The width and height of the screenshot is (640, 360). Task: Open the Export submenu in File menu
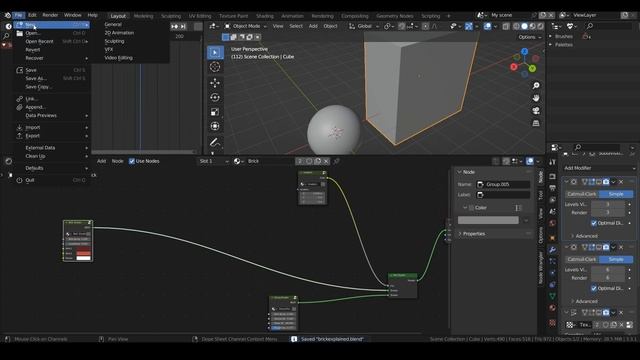52,136
